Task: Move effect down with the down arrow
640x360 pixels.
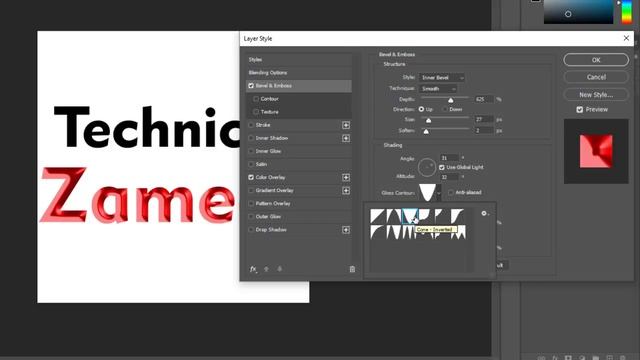Action: coord(280,269)
